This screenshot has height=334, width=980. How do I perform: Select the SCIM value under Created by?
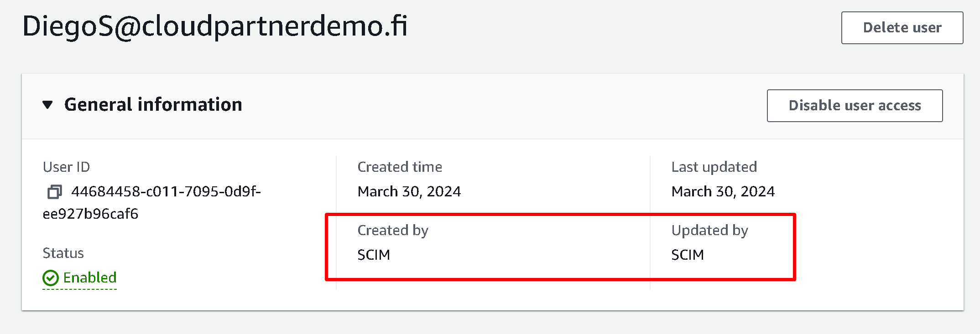click(x=374, y=255)
